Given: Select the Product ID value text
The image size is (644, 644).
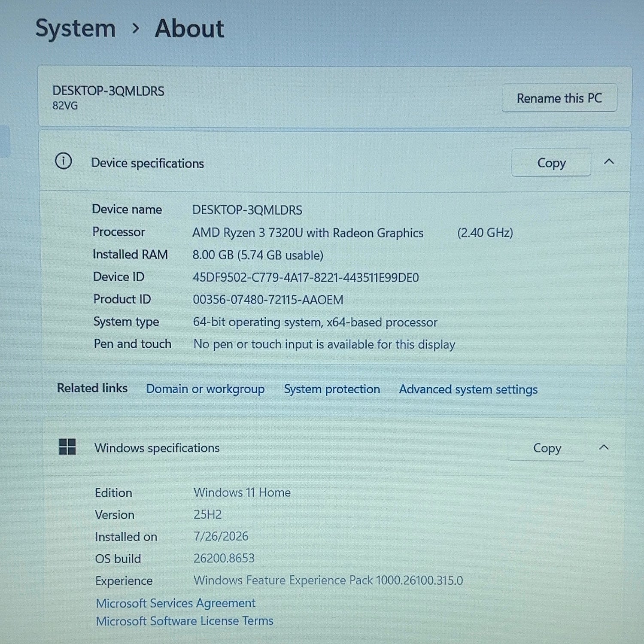Looking at the screenshot, I should pos(268,300).
